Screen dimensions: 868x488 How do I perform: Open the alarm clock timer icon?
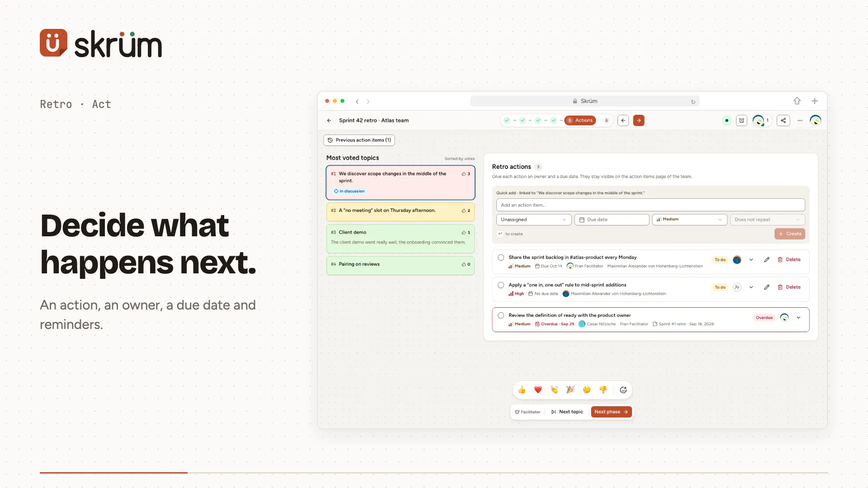click(x=741, y=121)
